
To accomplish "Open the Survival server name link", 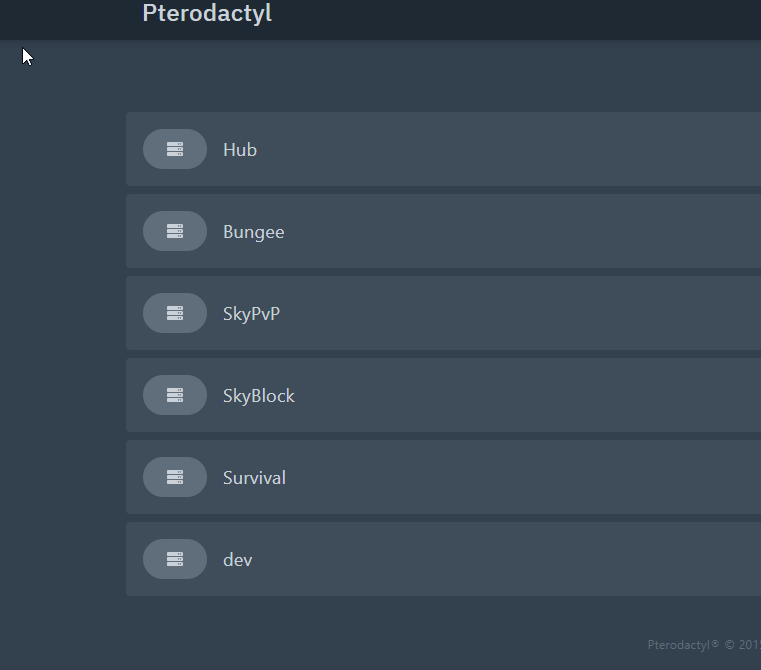I will (254, 478).
